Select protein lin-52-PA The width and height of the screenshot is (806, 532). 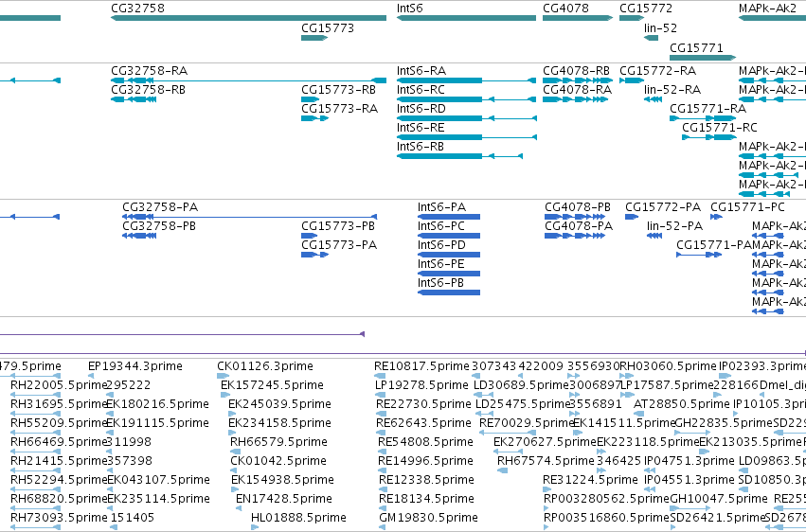click(x=654, y=236)
